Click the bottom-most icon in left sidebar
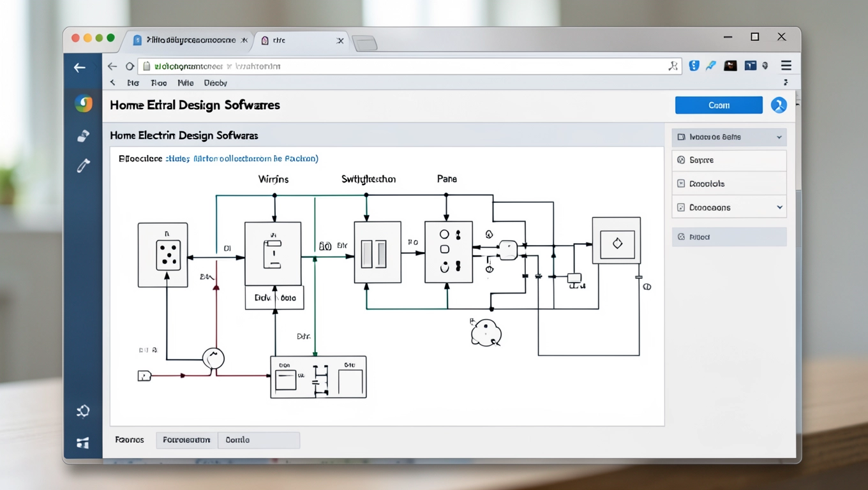Image resolution: width=868 pixels, height=490 pixels. coord(83,443)
